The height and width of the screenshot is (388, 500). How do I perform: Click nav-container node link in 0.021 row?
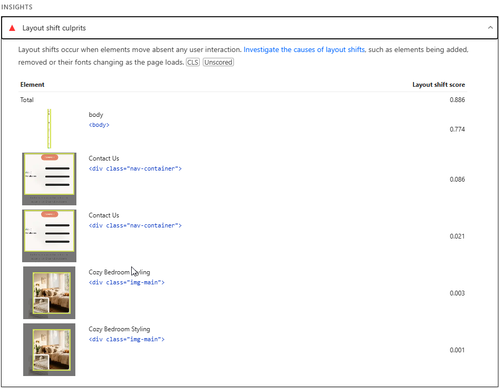(135, 226)
